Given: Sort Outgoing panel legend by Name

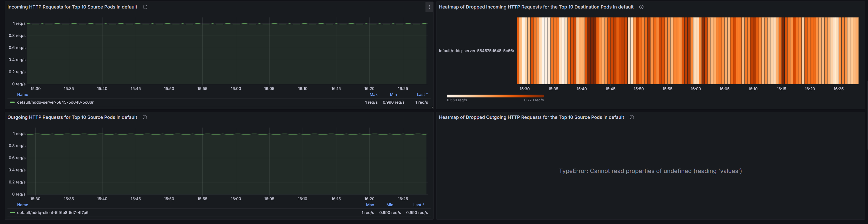Looking at the screenshot, I should 22,205.
